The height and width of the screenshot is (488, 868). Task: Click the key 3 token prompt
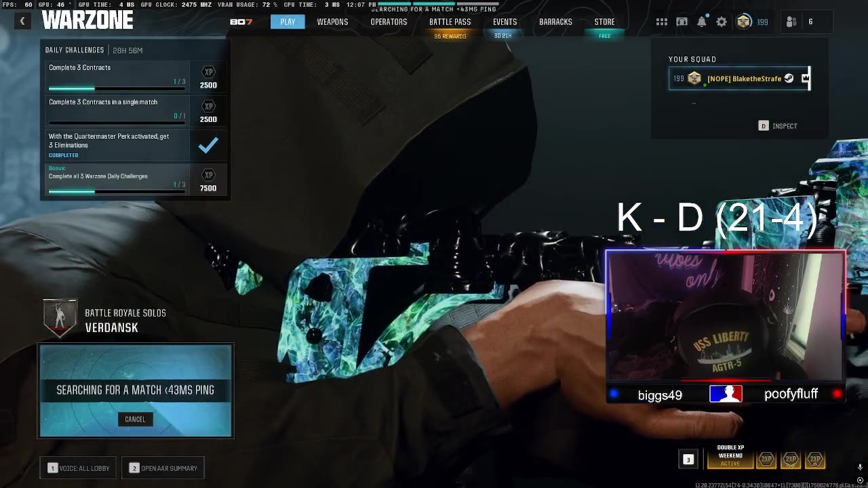688,460
